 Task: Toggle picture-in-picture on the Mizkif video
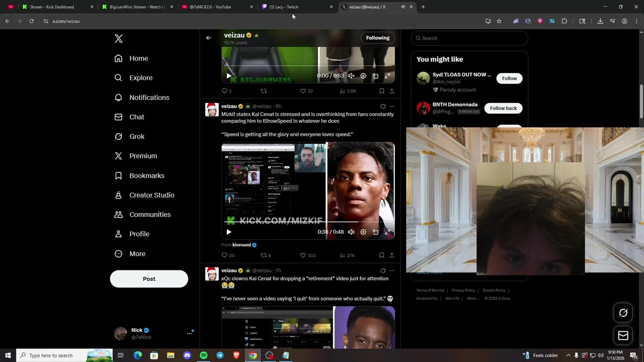tap(375, 232)
